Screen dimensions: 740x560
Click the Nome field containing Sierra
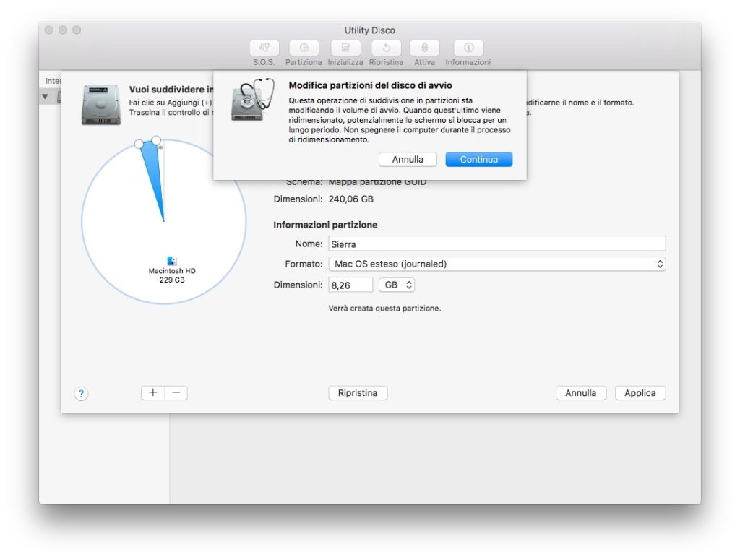(497, 244)
